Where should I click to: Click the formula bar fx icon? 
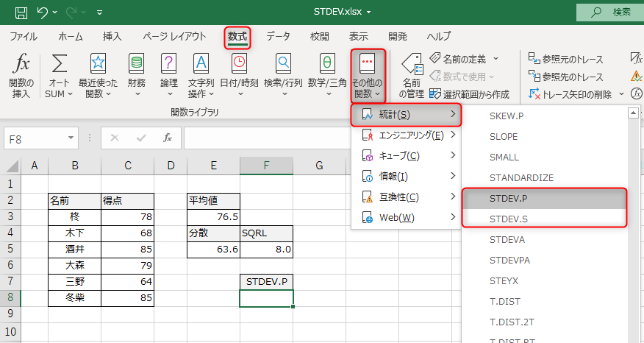point(168,138)
